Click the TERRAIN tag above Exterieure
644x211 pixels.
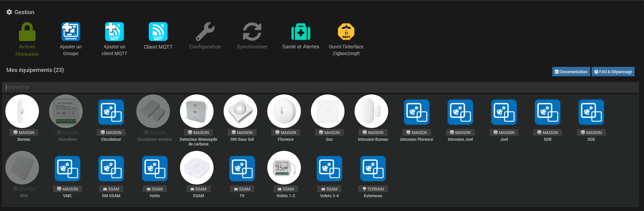[x=373, y=189]
